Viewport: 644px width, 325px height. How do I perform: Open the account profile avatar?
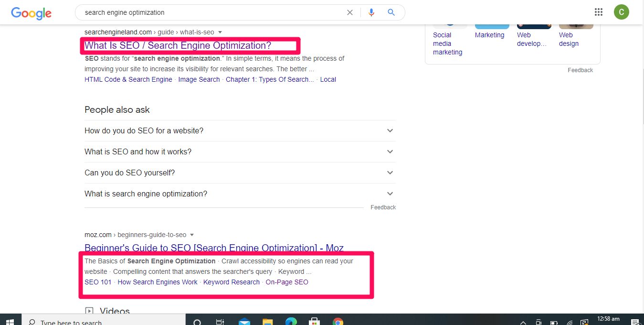pos(621,12)
